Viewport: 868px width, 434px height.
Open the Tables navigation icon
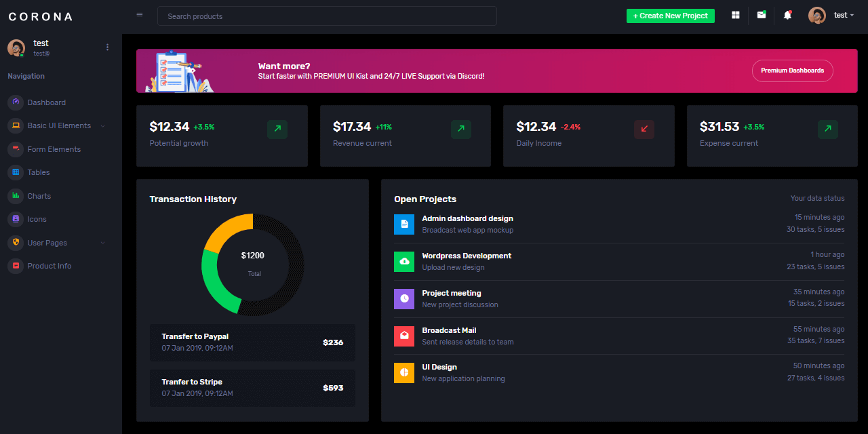pos(15,172)
